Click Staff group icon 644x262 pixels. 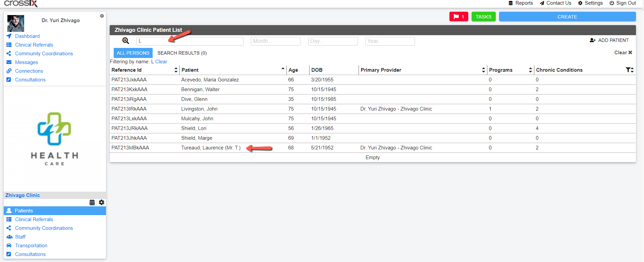[x=9, y=237]
